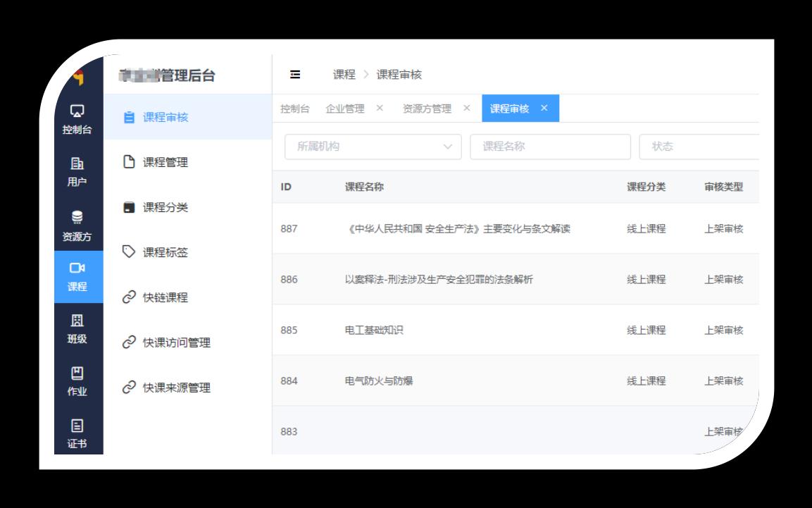This screenshot has width=812, height=508.
Task: Select ID cell 883
Action: (x=289, y=432)
